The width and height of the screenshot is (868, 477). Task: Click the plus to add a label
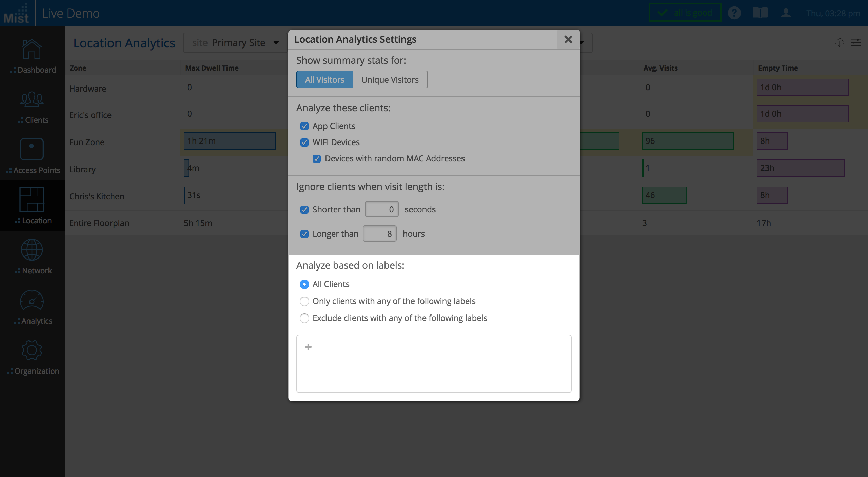click(308, 347)
